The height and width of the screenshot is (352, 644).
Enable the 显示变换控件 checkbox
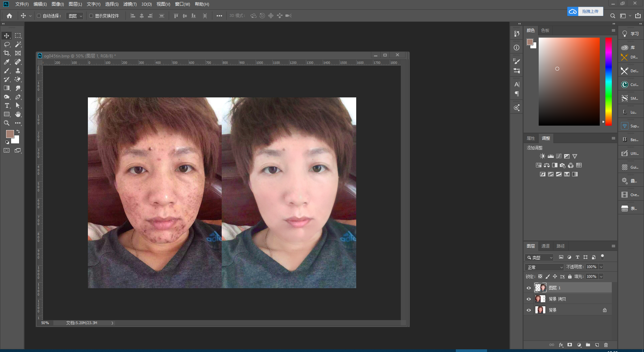click(91, 16)
